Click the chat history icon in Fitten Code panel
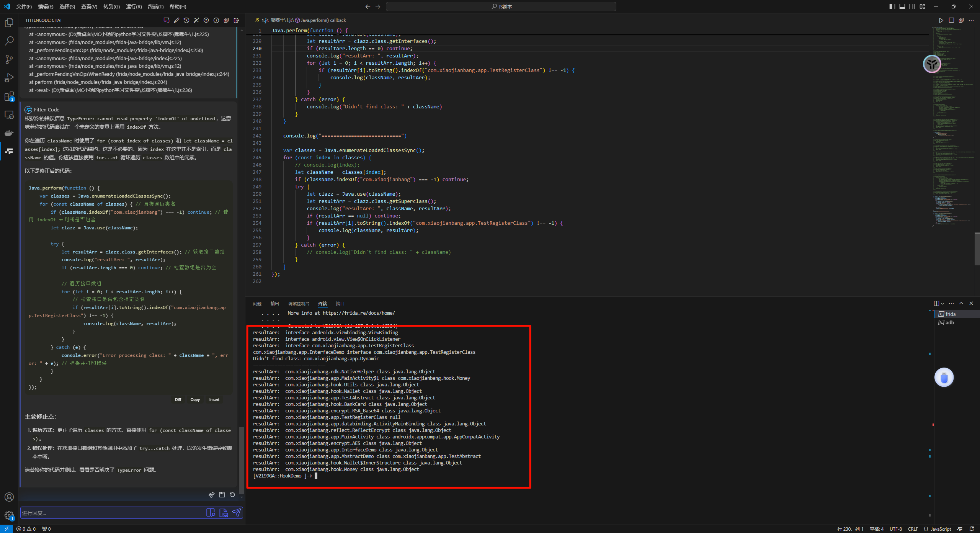Viewport: 980px width, 533px height. pyautogui.click(x=186, y=20)
